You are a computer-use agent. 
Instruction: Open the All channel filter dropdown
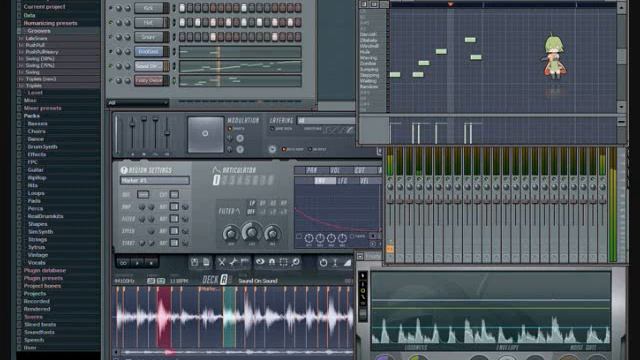pyautogui.click(x=138, y=103)
